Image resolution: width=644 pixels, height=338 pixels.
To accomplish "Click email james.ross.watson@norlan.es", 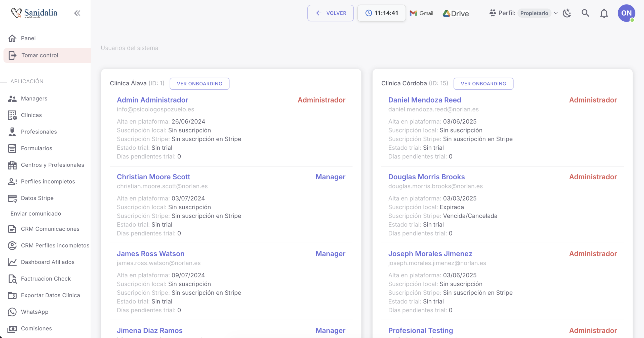I will (159, 263).
